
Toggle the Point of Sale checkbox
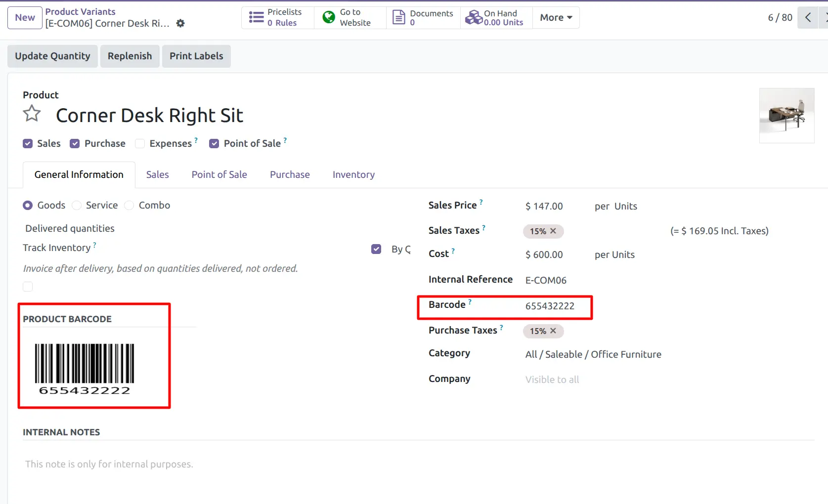tap(214, 143)
